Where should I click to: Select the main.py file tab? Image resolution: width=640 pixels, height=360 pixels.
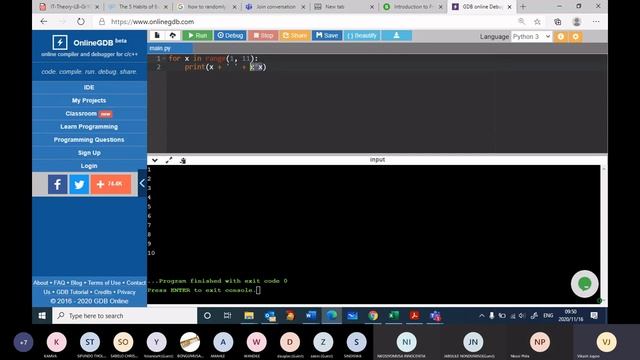tap(160, 48)
